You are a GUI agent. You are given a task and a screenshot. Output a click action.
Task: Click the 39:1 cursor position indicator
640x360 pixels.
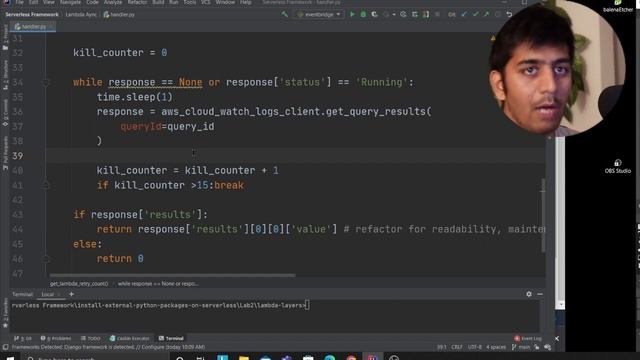pyautogui.click(x=442, y=347)
